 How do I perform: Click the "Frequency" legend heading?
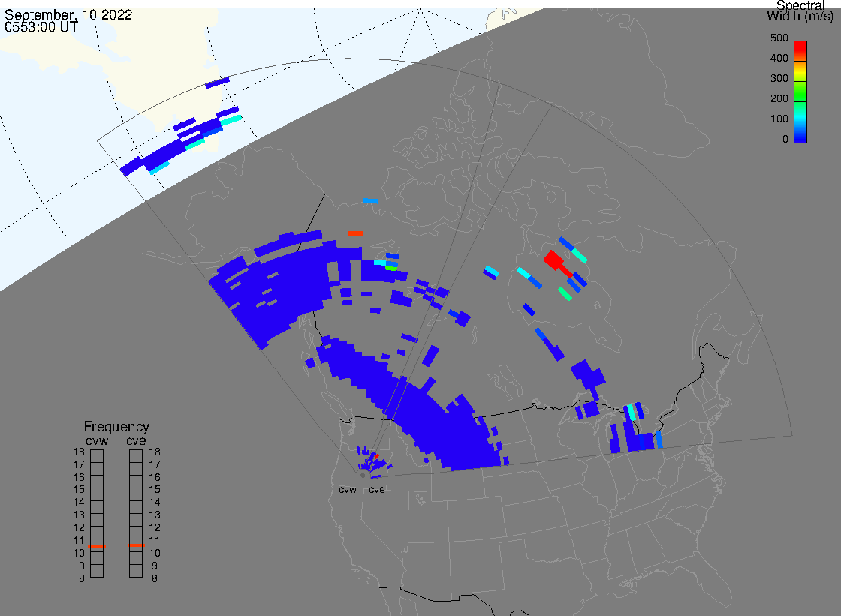click(116, 427)
